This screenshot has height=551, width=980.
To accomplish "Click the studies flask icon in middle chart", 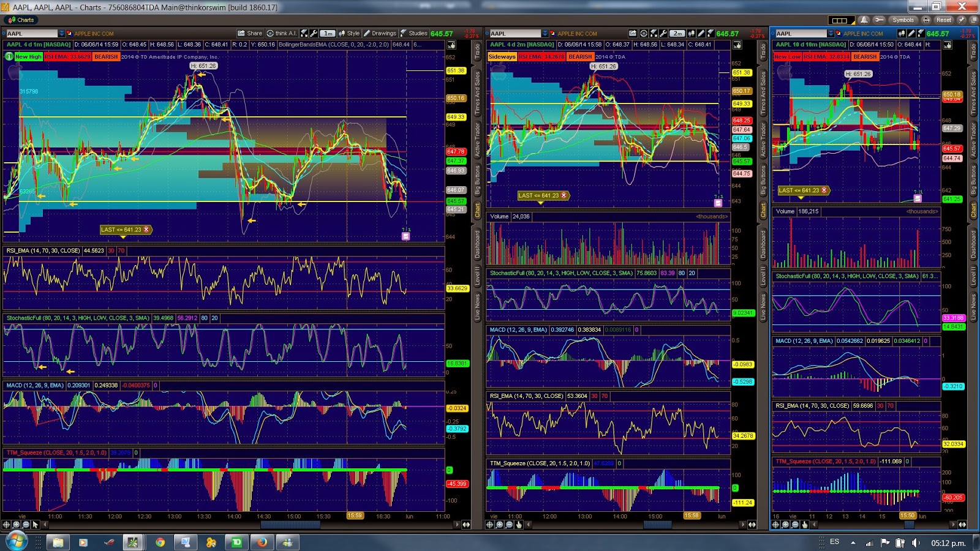I will click(x=710, y=33).
